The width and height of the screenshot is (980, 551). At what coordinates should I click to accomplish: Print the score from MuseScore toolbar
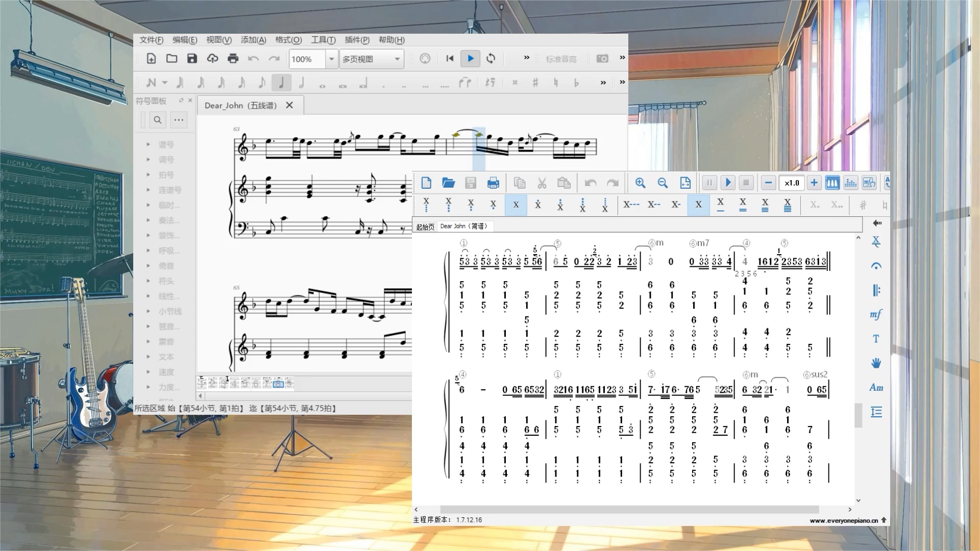pyautogui.click(x=233, y=59)
